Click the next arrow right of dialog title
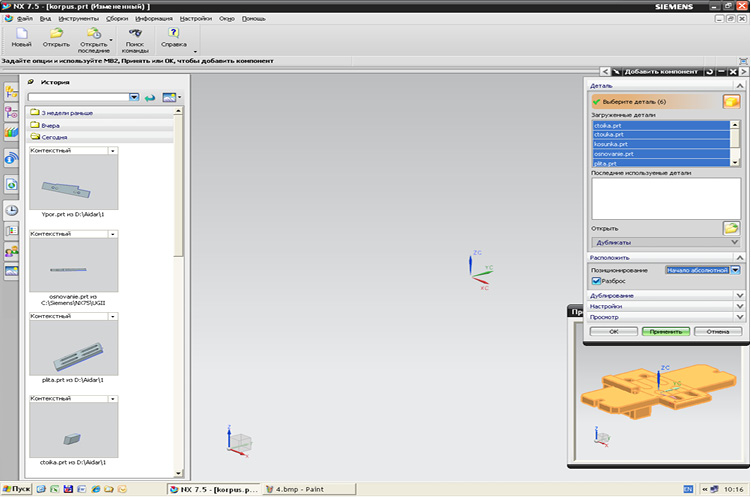This screenshot has height=497, width=751. click(744, 72)
